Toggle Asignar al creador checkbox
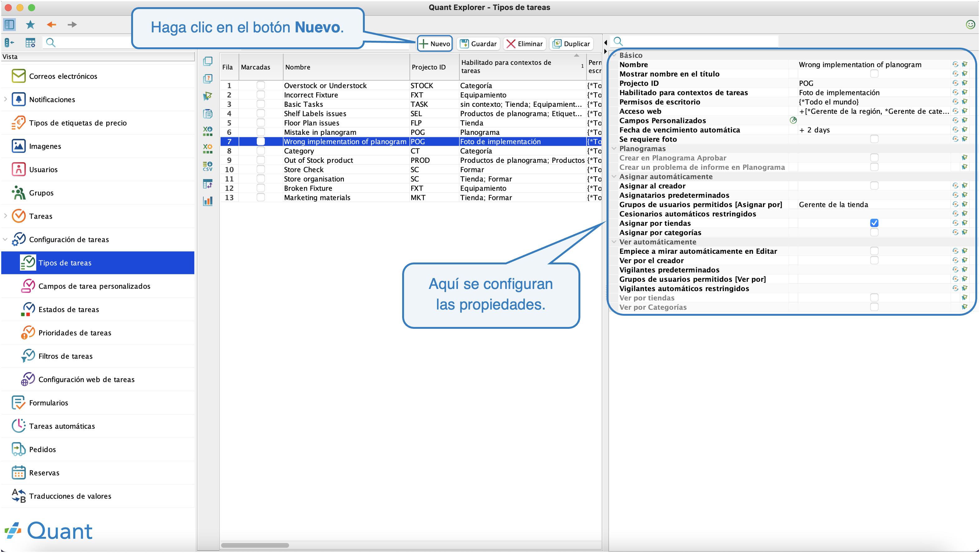Screen dimensions: 980x553 point(874,186)
